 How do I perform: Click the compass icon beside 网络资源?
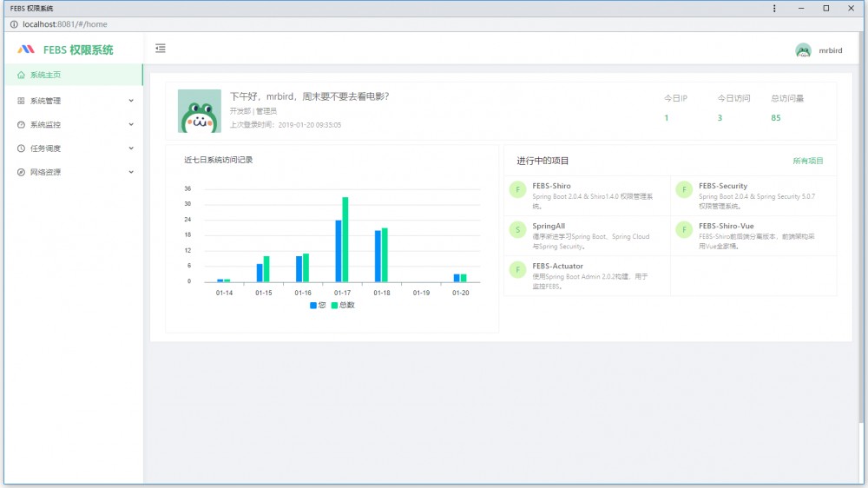pyautogui.click(x=21, y=172)
